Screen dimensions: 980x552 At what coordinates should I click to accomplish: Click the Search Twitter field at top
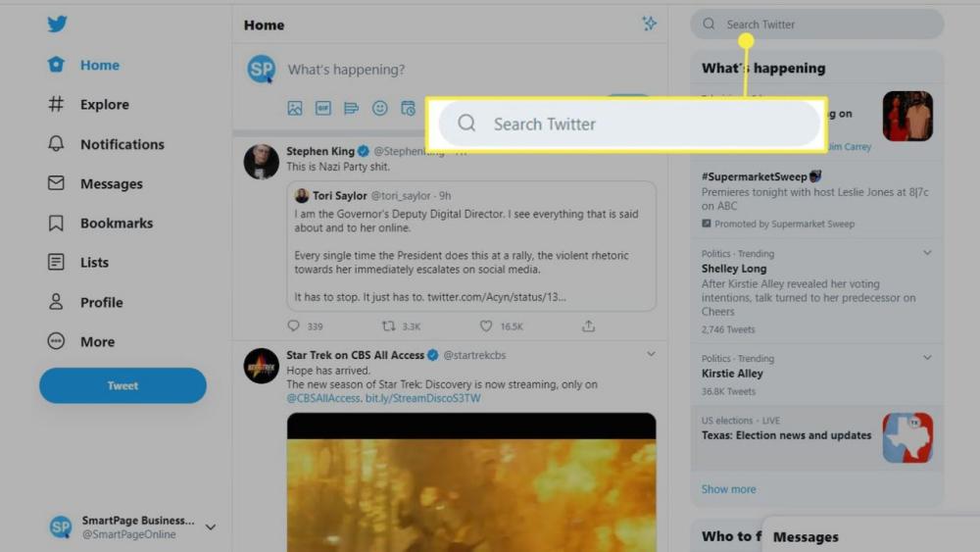pos(816,25)
